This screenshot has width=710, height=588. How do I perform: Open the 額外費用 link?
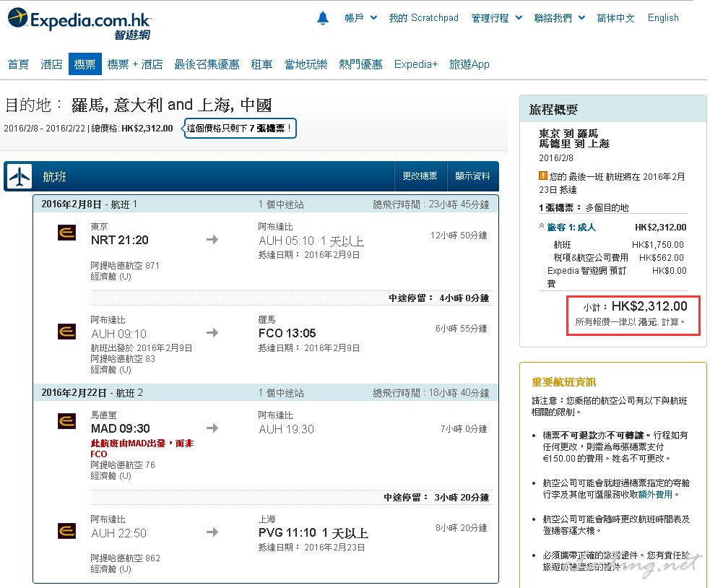[655, 494]
